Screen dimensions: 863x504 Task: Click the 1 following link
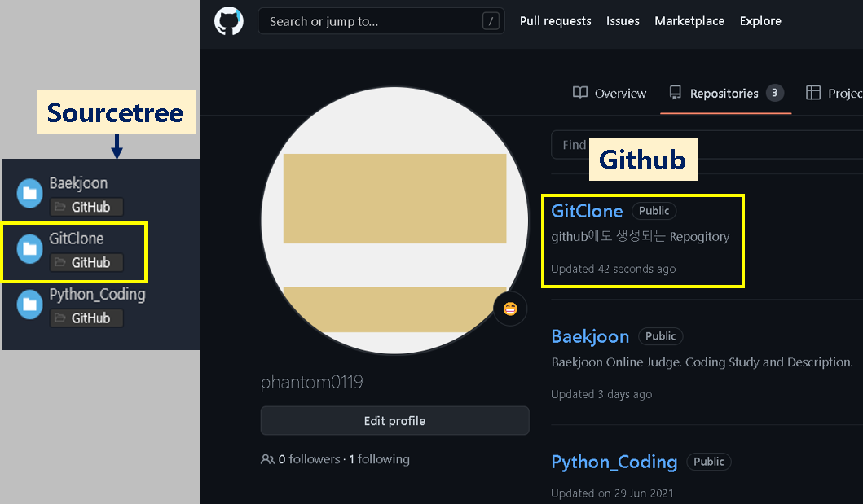click(379, 459)
